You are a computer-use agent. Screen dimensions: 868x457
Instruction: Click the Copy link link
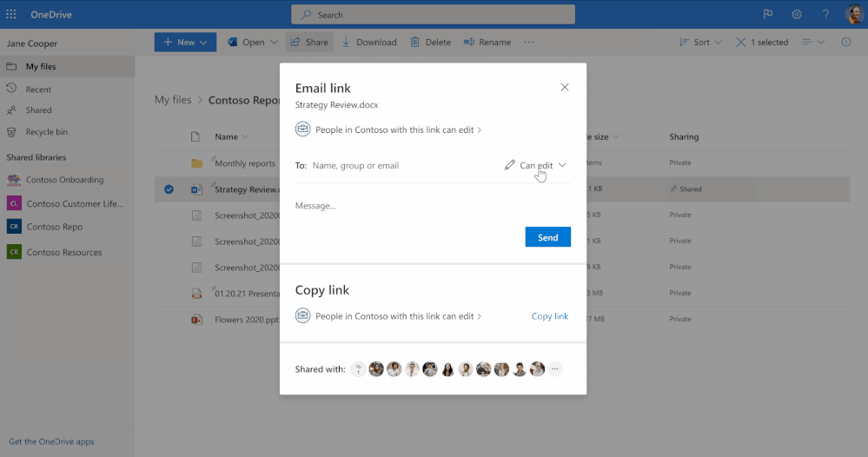point(549,316)
